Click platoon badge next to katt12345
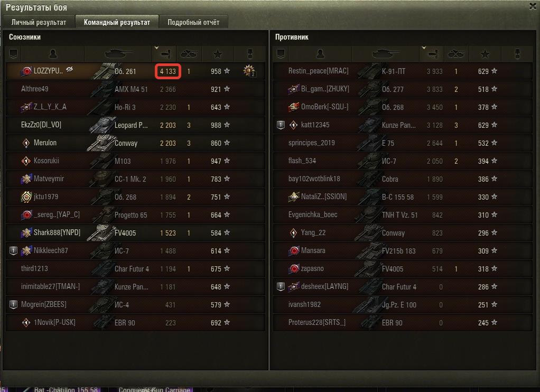Viewport: 540px width, 392px height. pos(281,125)
